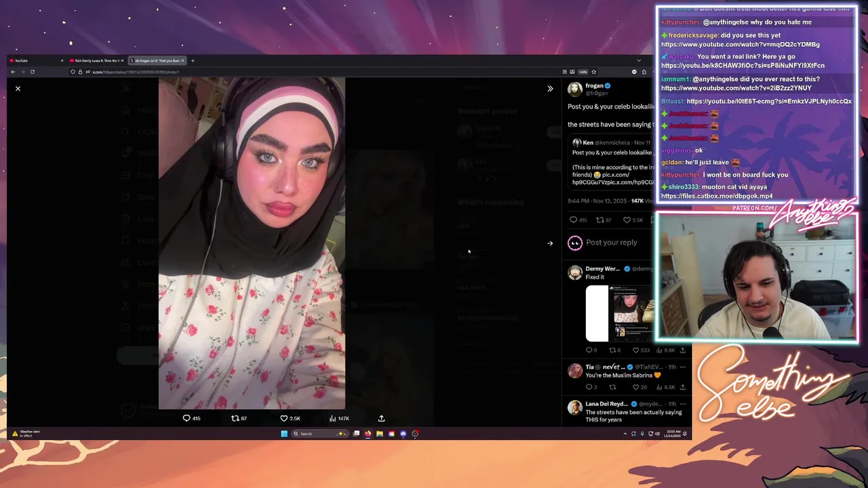Select the frogan on X browser tab
Image resolution: width=868 pixels, height=488 pixels.
156,61
